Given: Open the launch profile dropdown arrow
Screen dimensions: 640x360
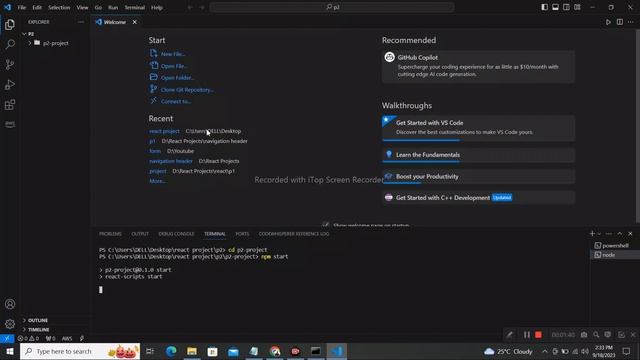Looking at the screenshot, I should click(x=599, y=233).
